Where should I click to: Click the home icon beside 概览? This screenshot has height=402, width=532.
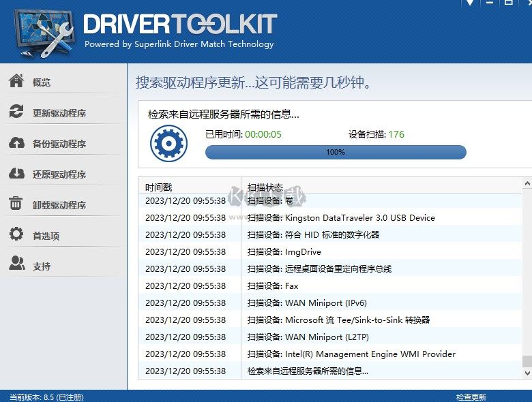[16, 80]
